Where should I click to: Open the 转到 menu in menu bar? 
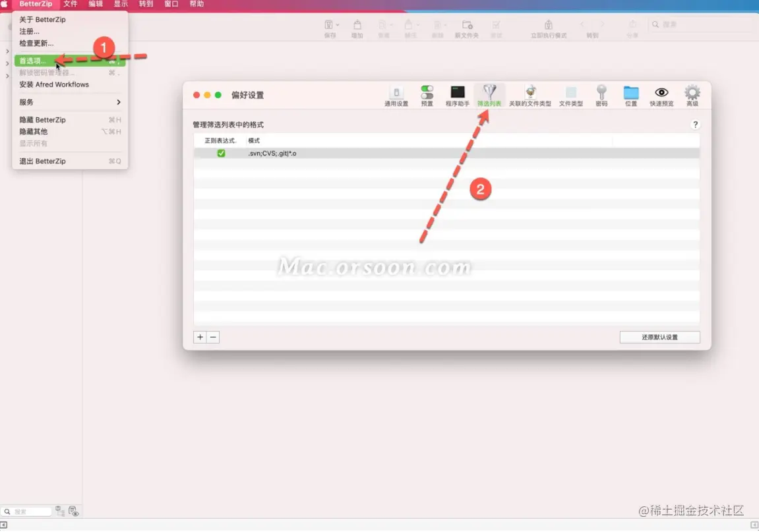pos(146,4)
